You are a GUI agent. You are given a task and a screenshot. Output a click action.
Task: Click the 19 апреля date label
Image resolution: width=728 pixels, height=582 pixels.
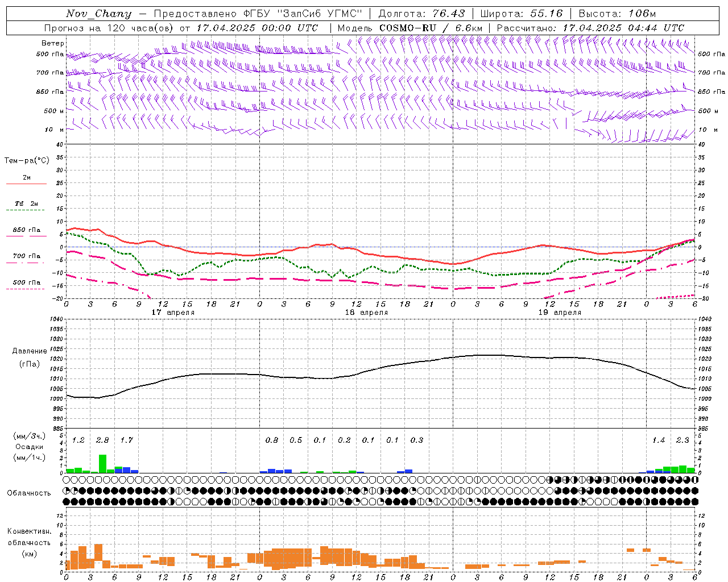[560, 313]
